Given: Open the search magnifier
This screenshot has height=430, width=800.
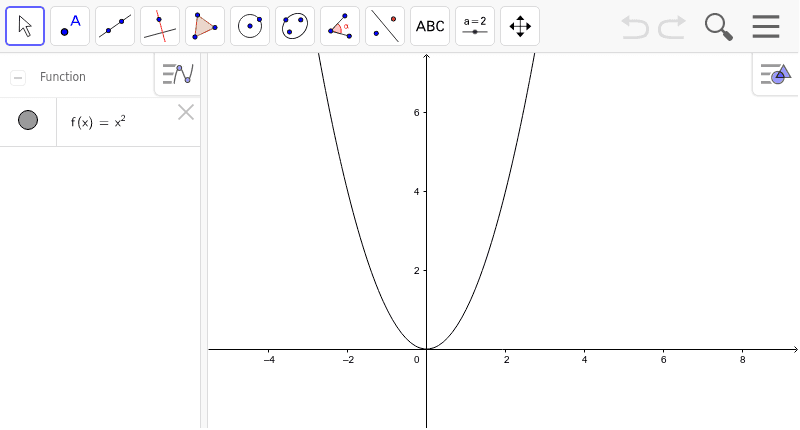Looking at the screenshot, I should [x=718, y=27].
